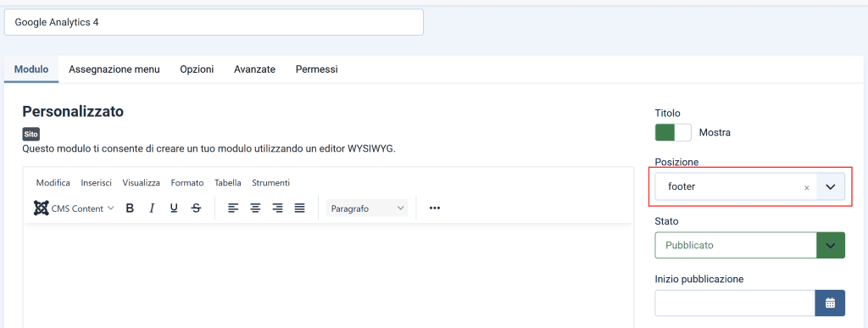
Task: Center align text in editor
Action: (255, 208)
